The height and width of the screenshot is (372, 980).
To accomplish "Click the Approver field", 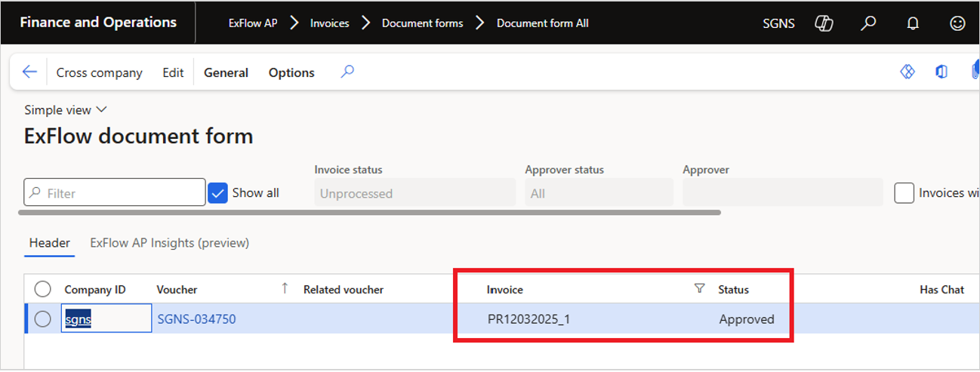I will 782,193.
